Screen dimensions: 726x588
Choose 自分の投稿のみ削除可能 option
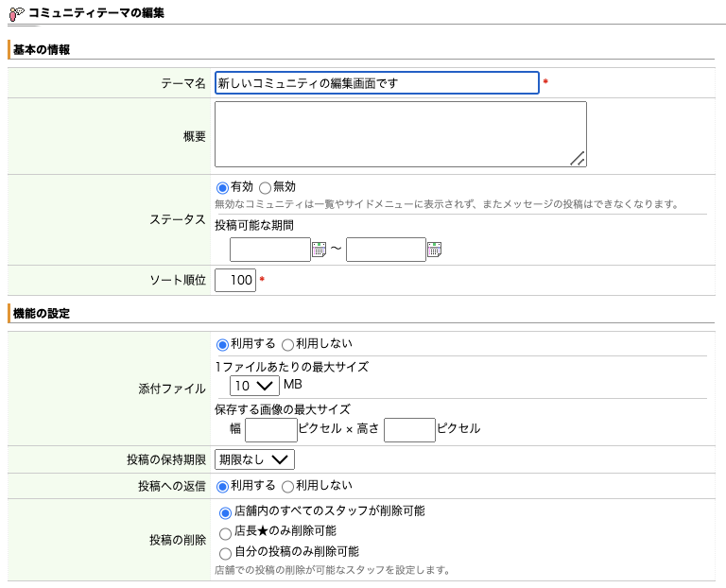[x=226, y=554]
